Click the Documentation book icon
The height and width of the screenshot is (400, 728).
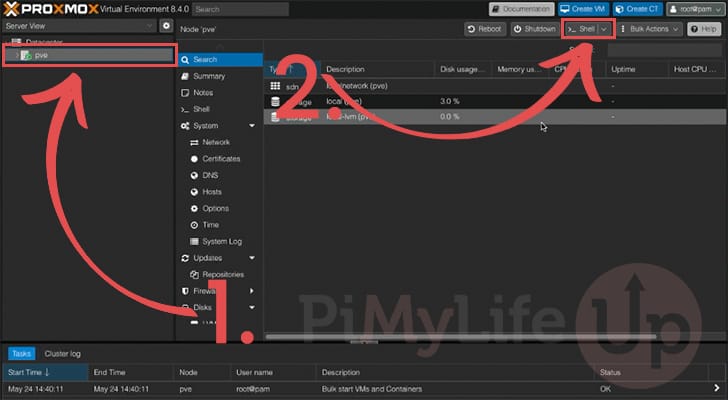point(496,9)
